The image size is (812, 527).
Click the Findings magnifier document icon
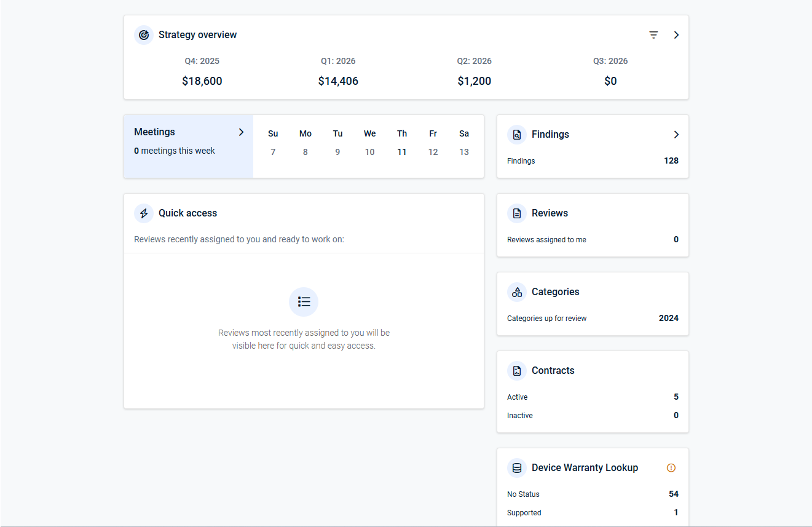click(517, 135)
